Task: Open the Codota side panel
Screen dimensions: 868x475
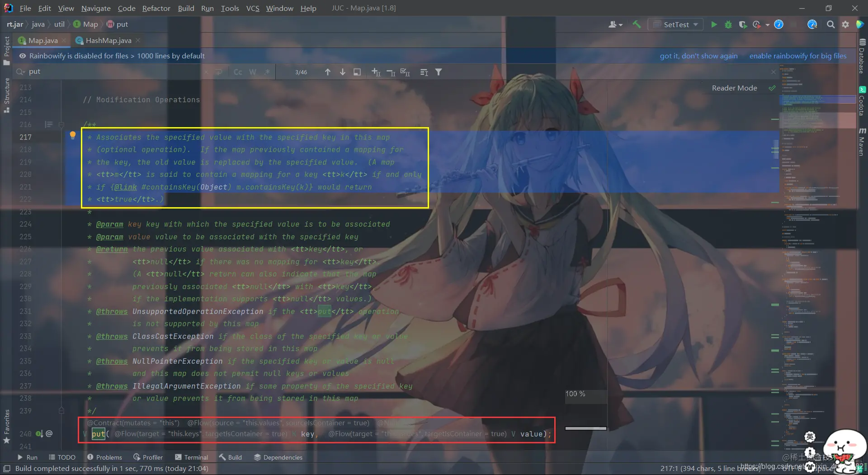Action: click(862, 101)
